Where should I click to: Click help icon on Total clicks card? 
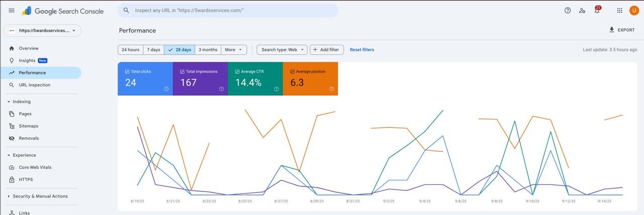[x=167, y=89]
